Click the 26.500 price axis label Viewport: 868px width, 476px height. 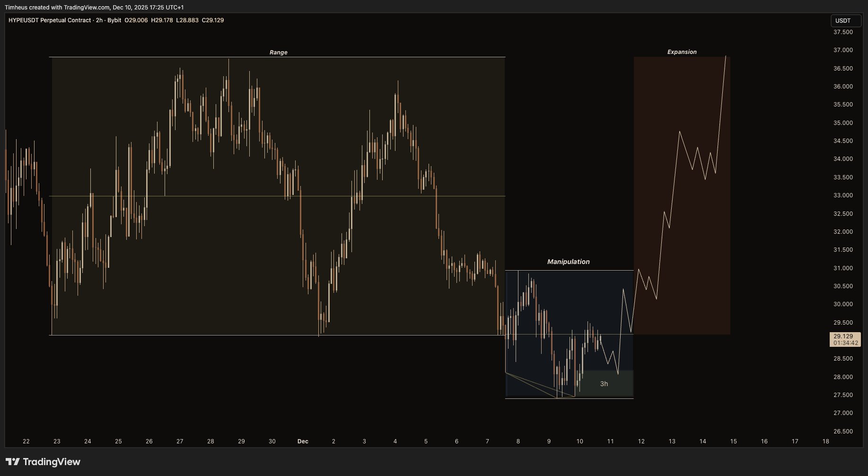click(843, 432)
